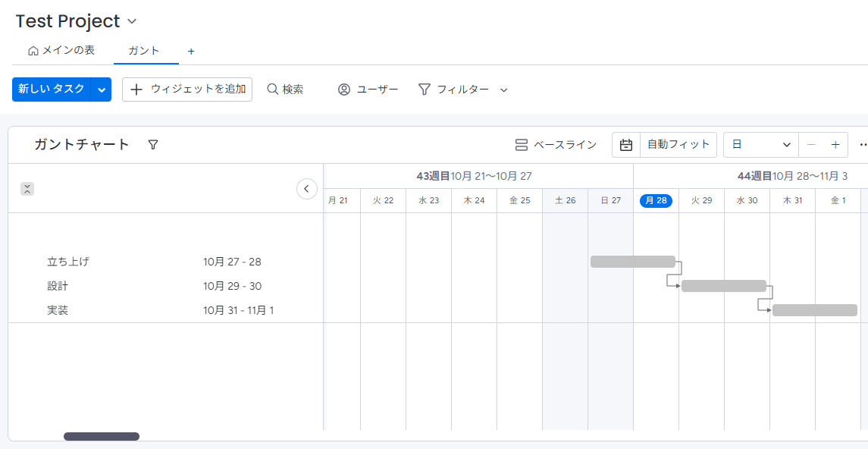The height and width of the screenshot is (449, 868).
Task: Open the 日 timescale dropdown
Action: click(761, 145)
